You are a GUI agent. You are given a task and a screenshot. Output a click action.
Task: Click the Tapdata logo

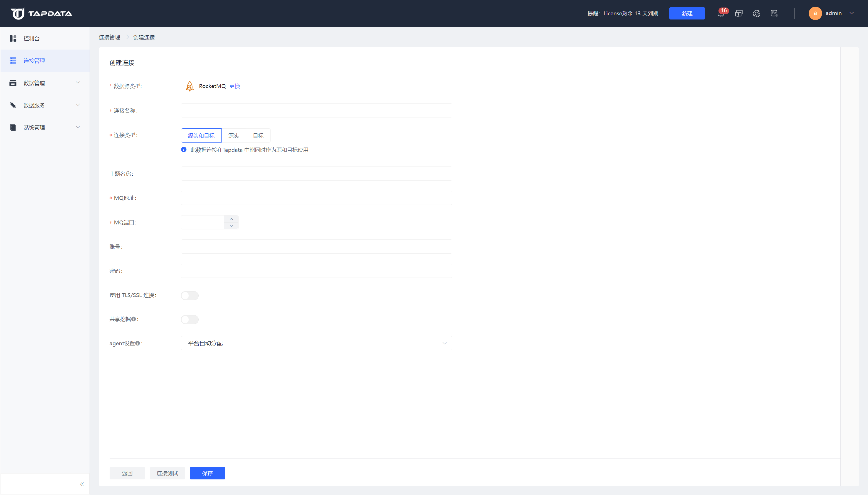[41, 14]
